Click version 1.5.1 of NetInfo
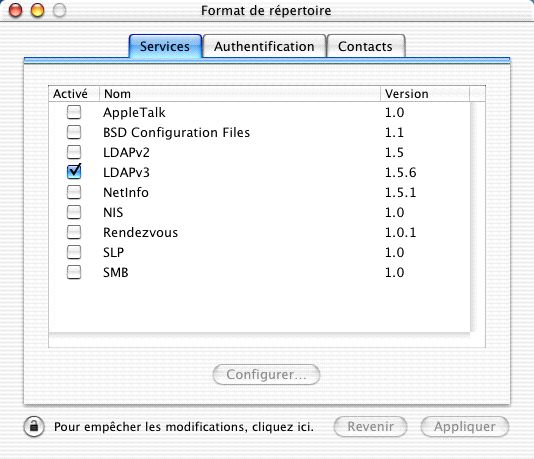Viewport: 534px width, 459px height. coord(400,192)
